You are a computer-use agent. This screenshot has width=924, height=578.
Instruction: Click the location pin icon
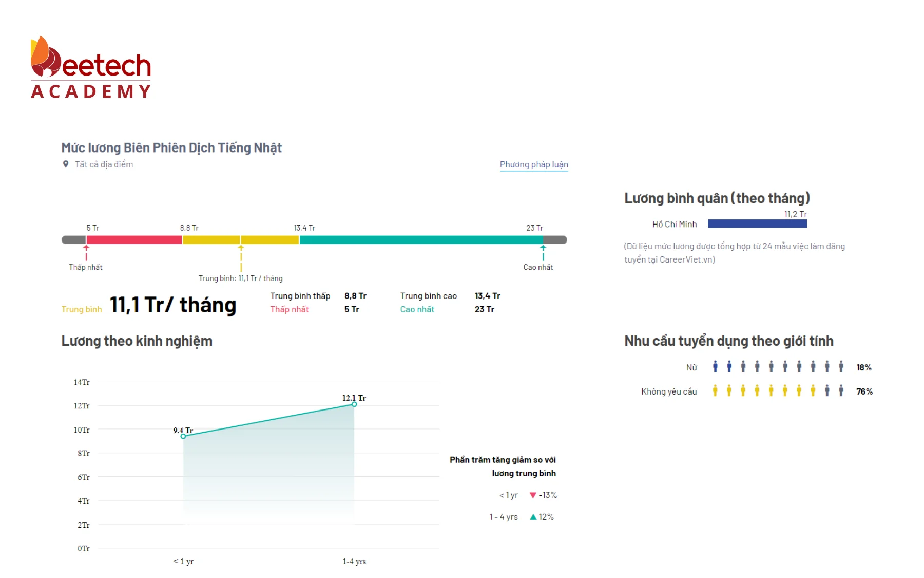coord(66,164)
